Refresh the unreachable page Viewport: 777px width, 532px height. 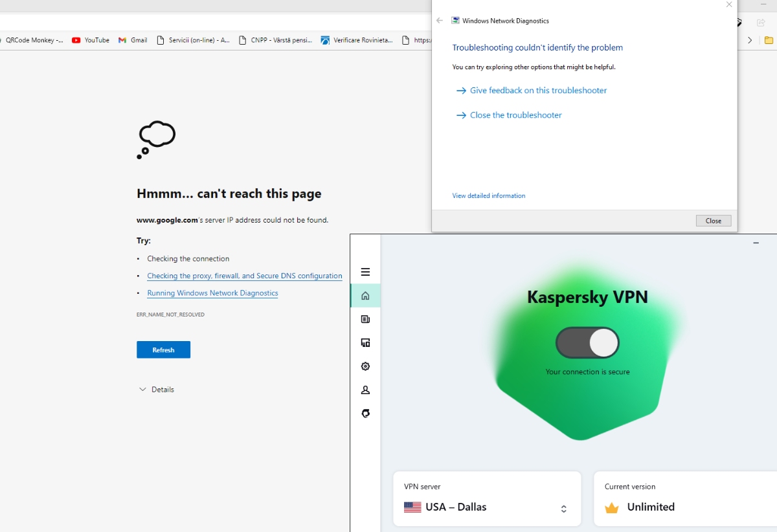(163, 349)
